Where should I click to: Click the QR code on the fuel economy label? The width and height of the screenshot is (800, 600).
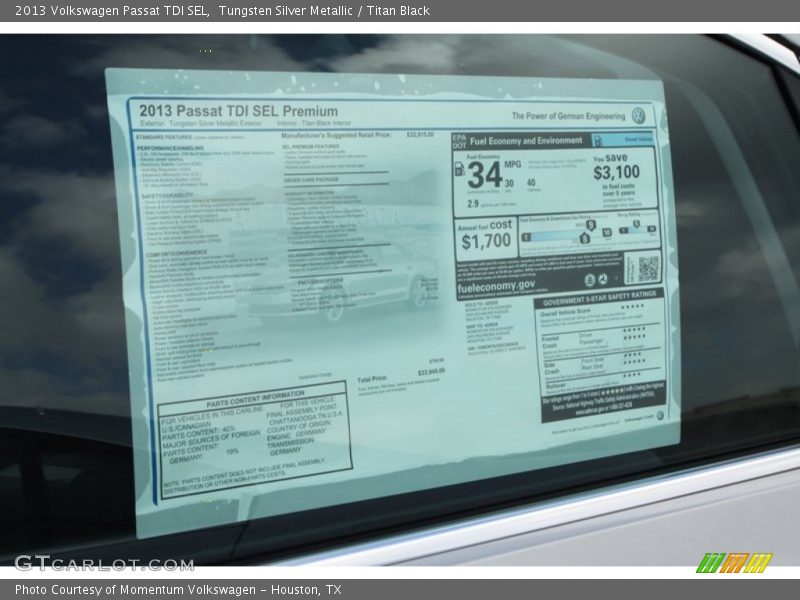648,268
